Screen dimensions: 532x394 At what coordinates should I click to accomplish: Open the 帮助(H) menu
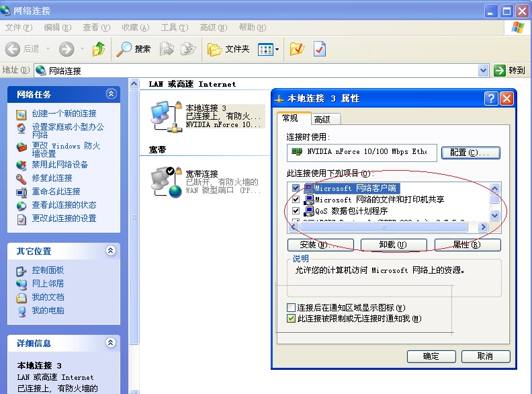(253, 28)
